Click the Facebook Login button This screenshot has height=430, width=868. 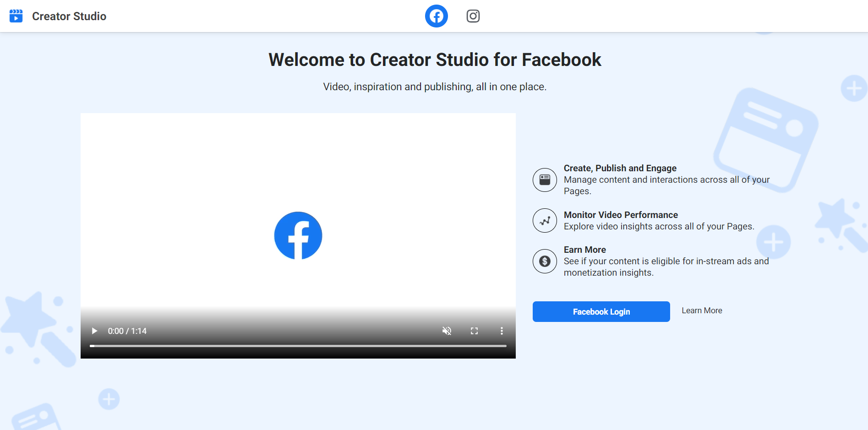pyautogui.click(x=601, y=311)
